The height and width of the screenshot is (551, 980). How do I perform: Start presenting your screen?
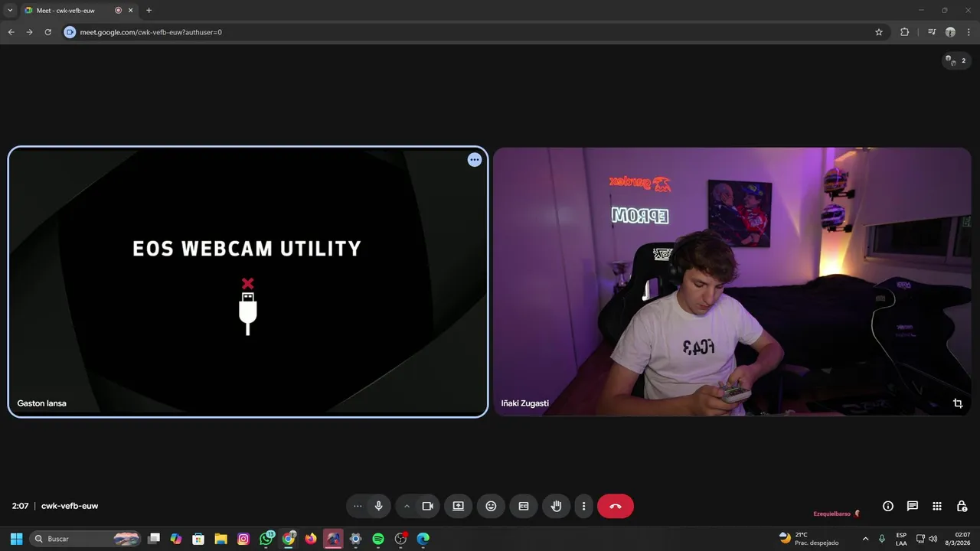point(458,506)
